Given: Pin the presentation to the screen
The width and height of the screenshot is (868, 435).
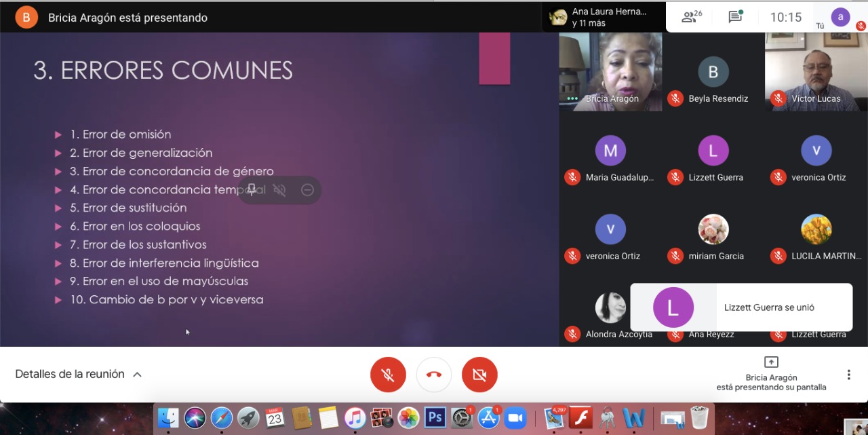Looking at the screenshot, I should [x=252, y=190].
